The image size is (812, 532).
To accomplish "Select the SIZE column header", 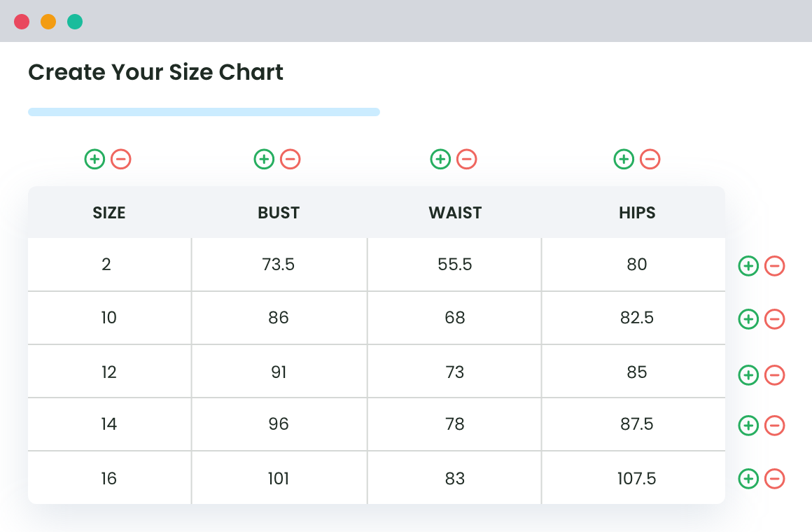I will pos(108,212).
